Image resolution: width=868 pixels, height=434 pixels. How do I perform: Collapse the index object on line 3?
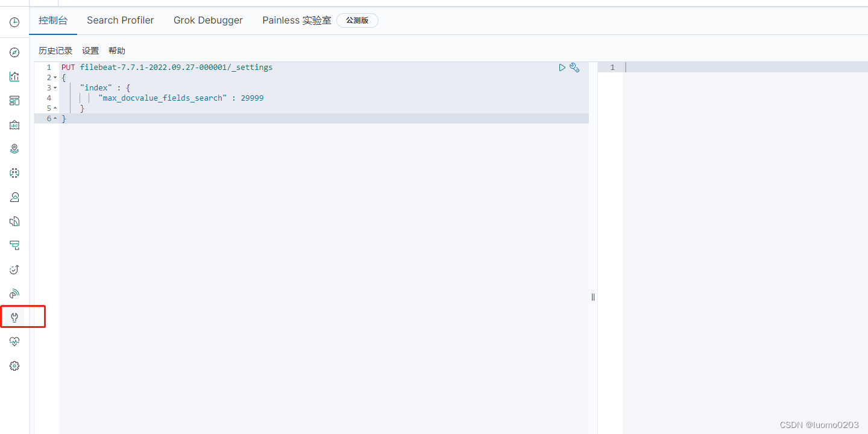(55, 87)
